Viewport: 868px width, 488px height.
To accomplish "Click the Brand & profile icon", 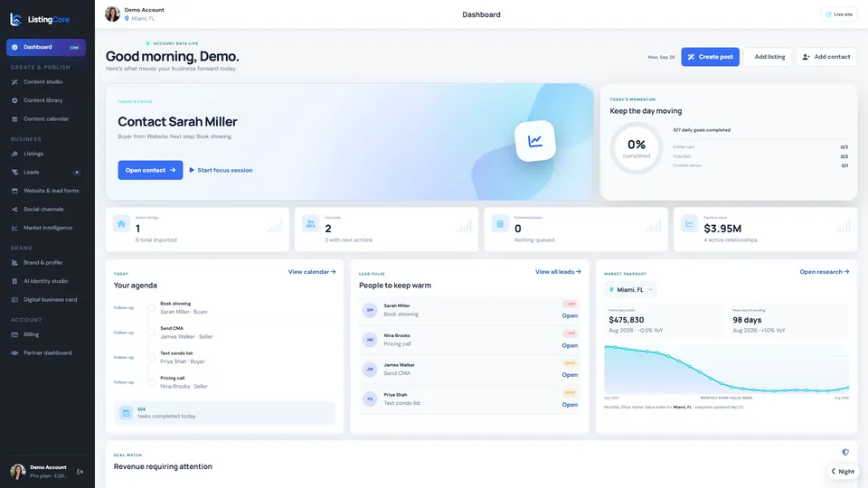I will [14, 263].
